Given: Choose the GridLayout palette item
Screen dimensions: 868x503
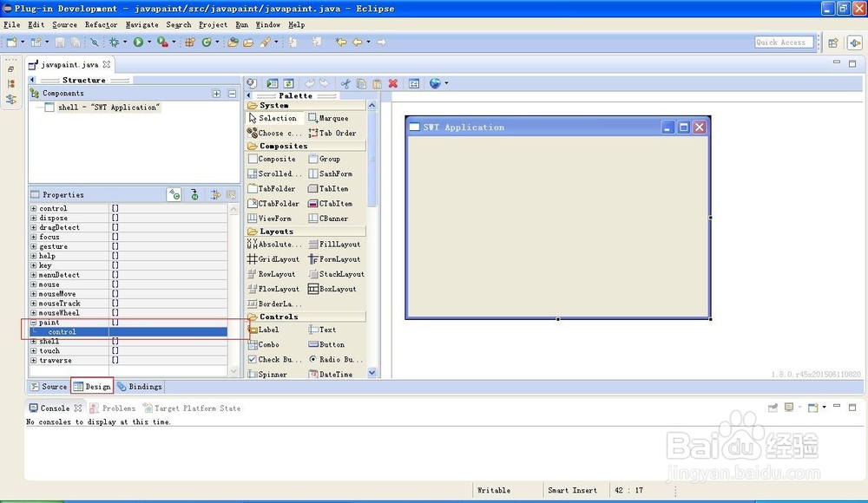Looking at the screenshot, I should click(273, 259).
